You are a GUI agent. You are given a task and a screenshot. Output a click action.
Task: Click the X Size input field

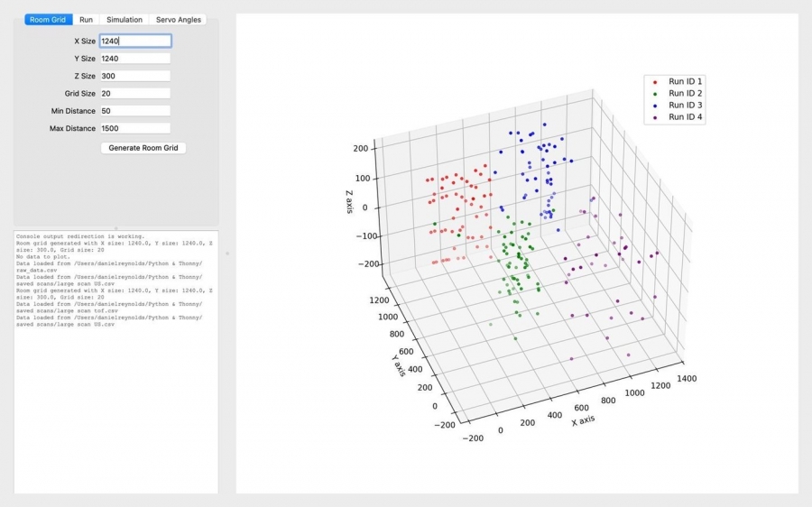[x=135, y=41]
